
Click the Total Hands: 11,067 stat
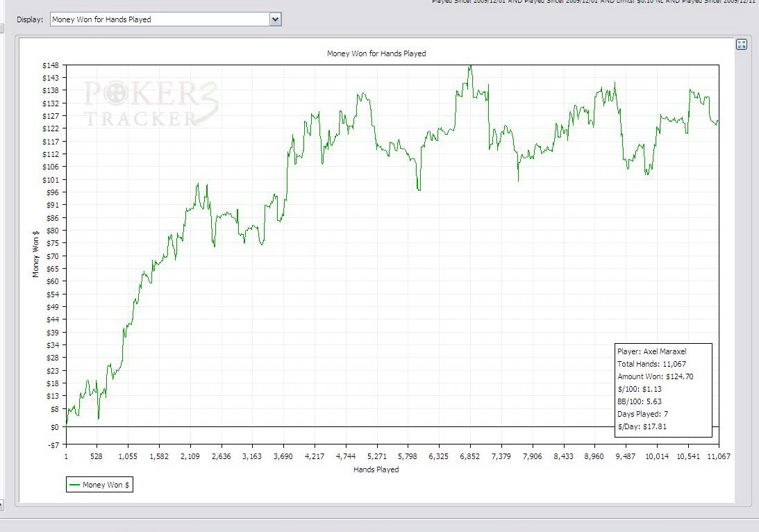(x=652, y=364)
